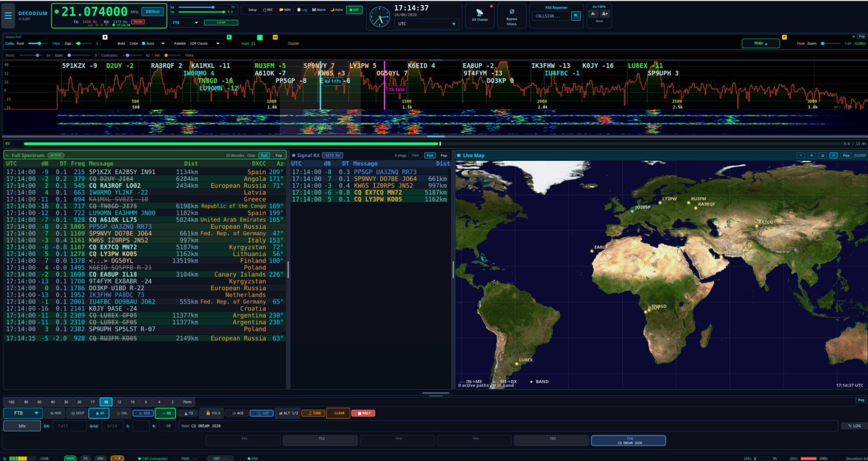Clear the Full Spectrum decodes list
Screen dimensions: 868x461
click(x=252, y=155)
